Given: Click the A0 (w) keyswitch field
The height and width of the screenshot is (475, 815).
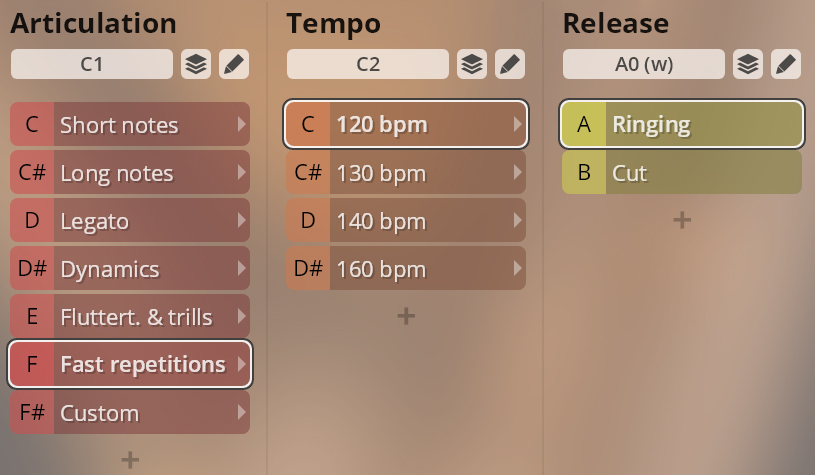Looking at the screenshot, I should [643, 64].
